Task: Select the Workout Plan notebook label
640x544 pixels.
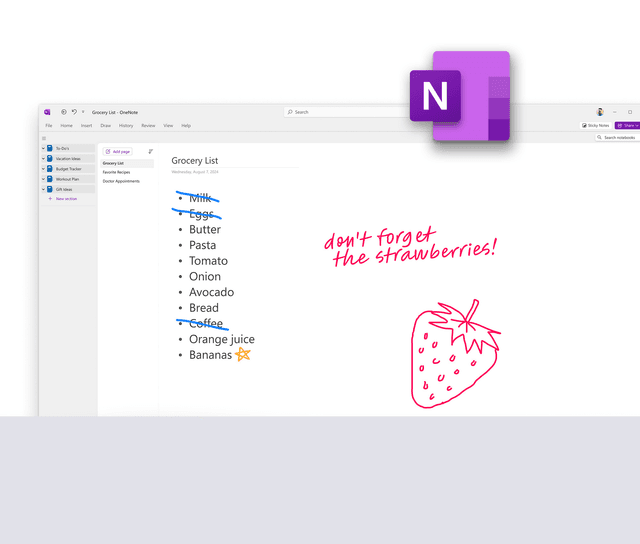Action: tap(67, 179)
